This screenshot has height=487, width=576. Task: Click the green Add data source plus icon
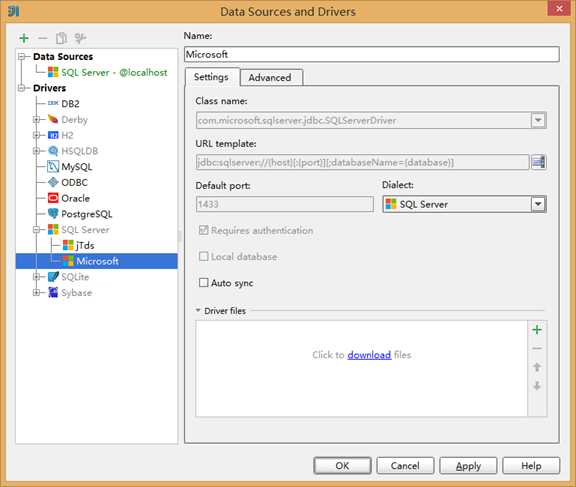click(x=24, y=38)
